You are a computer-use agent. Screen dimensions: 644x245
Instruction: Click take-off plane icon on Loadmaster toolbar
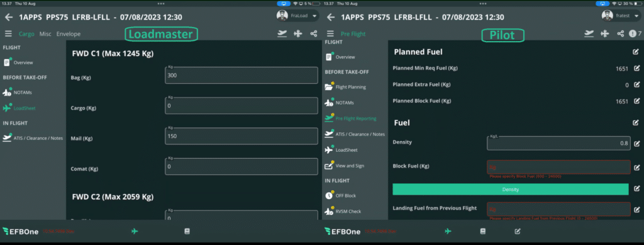point(282,34)
